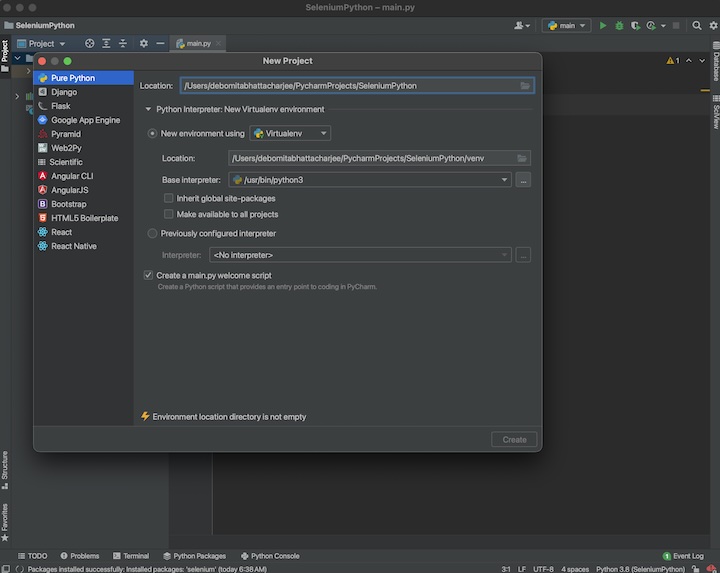Select Angular CLI project type
Viewport: 720px width, 573px height.
tap(72, 176)
